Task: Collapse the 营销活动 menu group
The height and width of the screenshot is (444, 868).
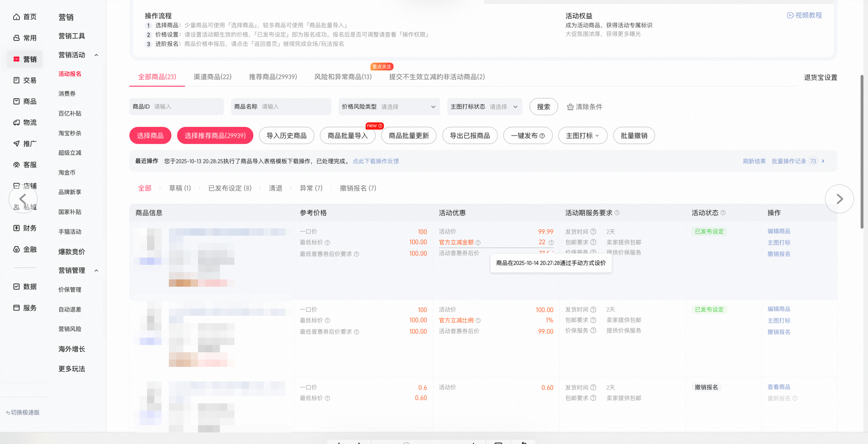Action: click(x=96, y=55)
